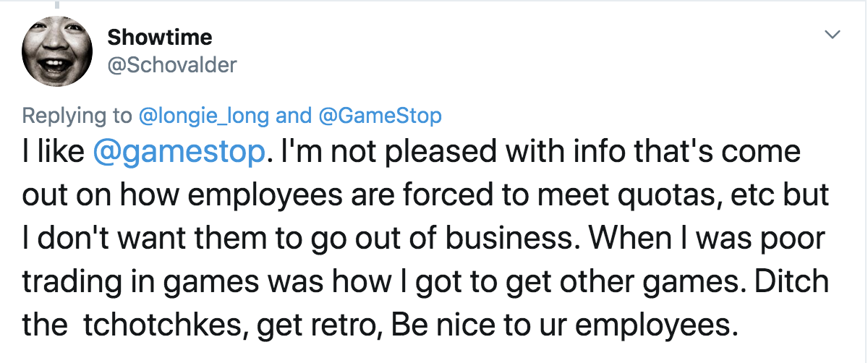Screen dimensions: 868x363
Task: Click the word 'and' between reply handles
Action: pyautogui.click(x=293, y=115)
